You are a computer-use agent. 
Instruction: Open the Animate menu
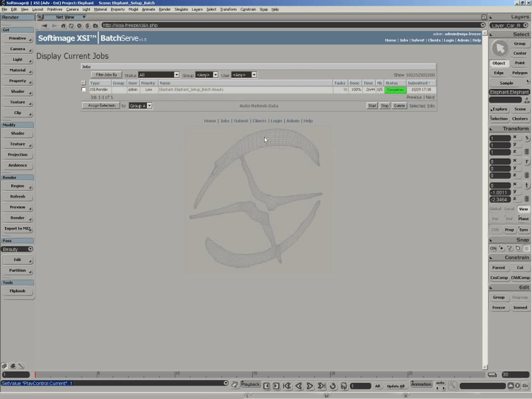[x=148, y=9]
